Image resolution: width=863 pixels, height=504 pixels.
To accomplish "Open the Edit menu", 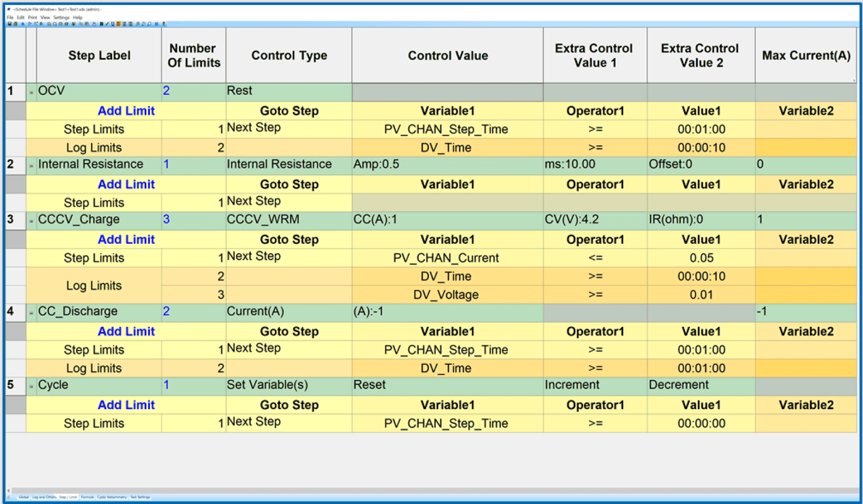I will [21, 17].
